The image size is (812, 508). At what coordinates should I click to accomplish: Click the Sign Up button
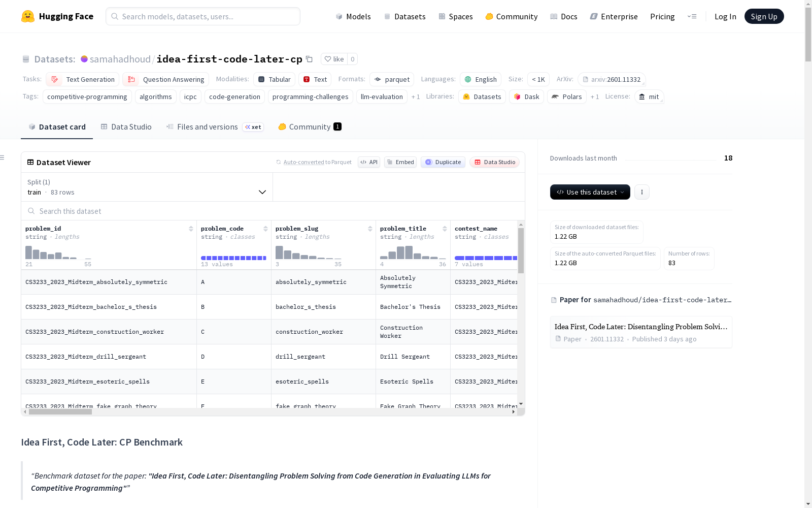click(x=764, y=16)
